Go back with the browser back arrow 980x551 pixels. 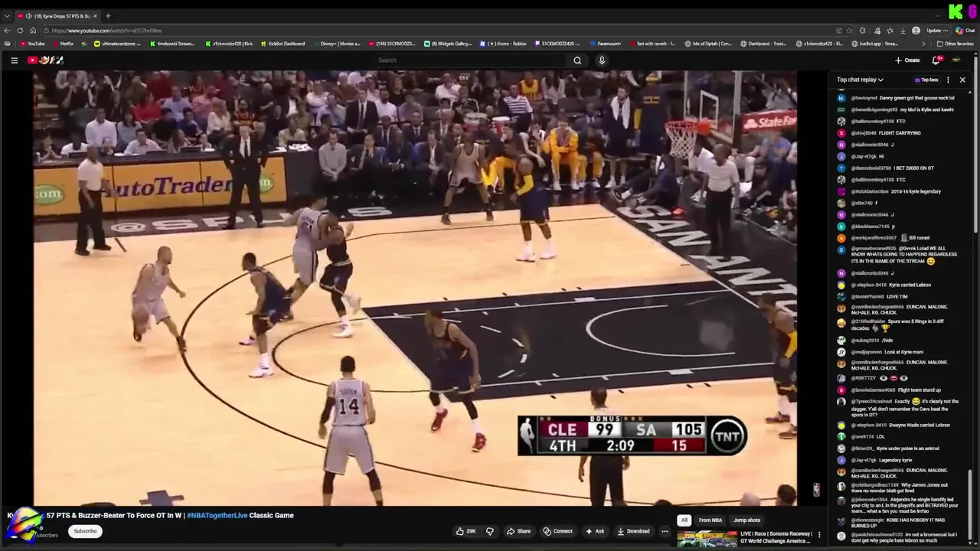point(7,31)
